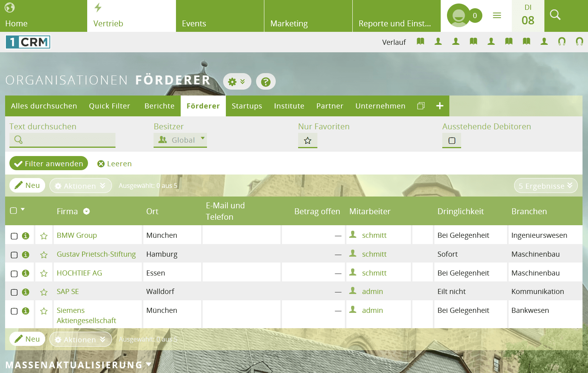
Task: Open the BMW Group link
Action: tap(77, 235)
